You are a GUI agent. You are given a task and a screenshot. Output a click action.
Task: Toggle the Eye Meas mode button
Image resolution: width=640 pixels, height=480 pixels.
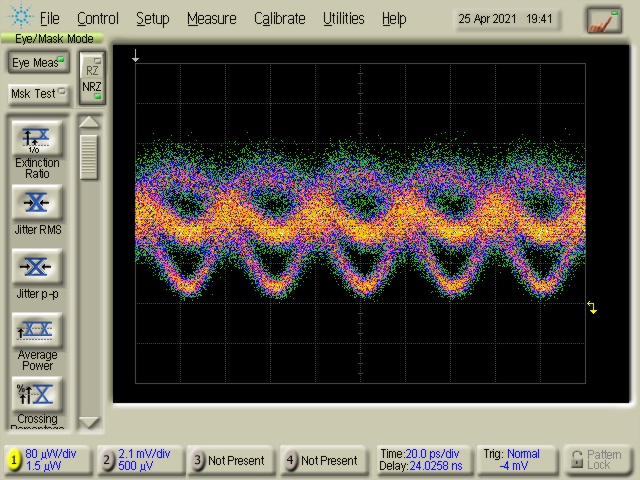tap(38, 63)
